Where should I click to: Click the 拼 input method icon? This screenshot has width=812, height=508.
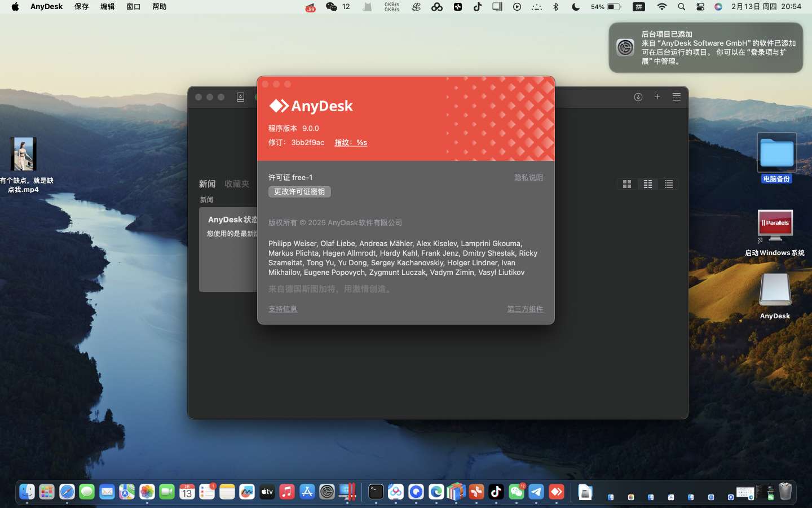click(x=639, y=7)
